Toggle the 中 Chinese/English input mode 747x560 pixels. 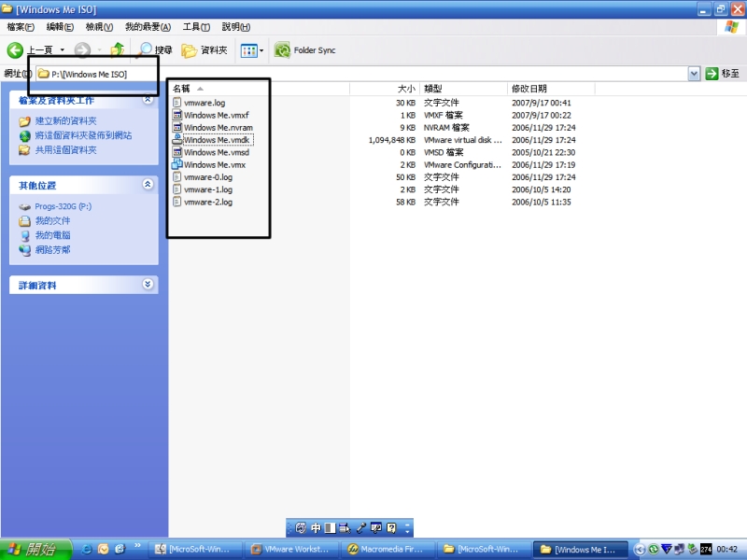316,527
